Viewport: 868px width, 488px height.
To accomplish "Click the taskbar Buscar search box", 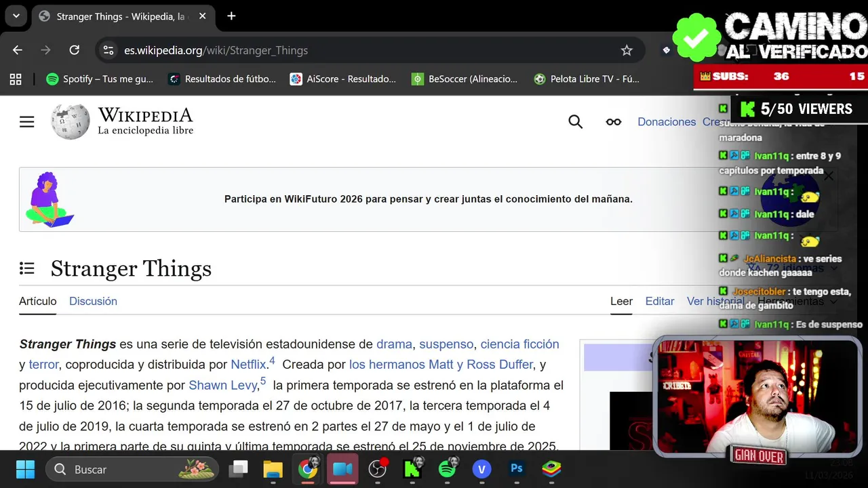I will [132, 469].
